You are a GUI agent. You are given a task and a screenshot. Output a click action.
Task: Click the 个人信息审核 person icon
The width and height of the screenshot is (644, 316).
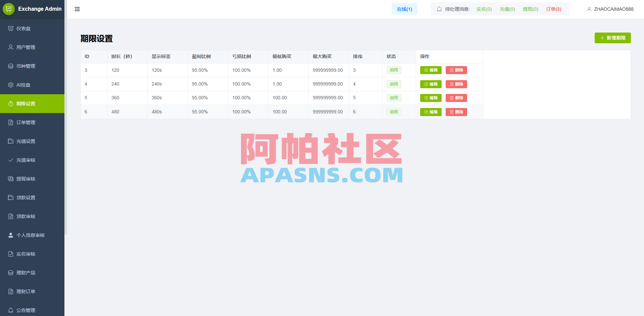pos(11,235)
